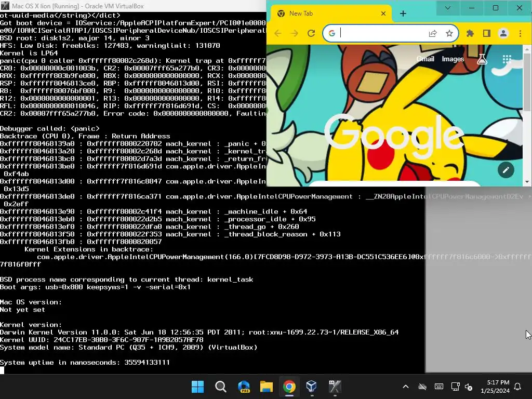
Task: Open Chrome tab search chevron
Action: [x=447, y=8]
